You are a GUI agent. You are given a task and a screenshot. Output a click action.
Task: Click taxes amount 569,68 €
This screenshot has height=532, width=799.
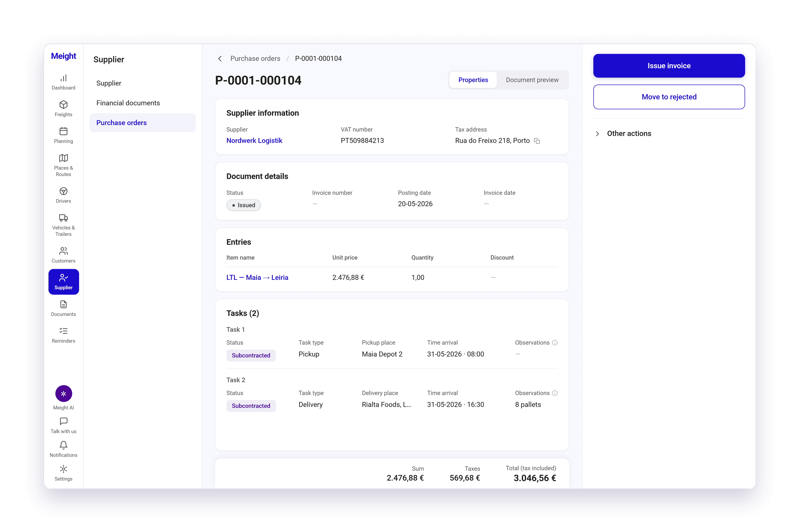(464, 478)
